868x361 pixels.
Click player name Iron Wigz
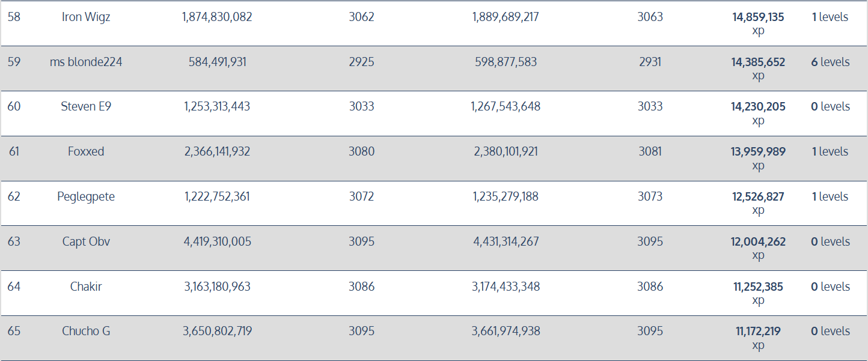click(86, 17)
